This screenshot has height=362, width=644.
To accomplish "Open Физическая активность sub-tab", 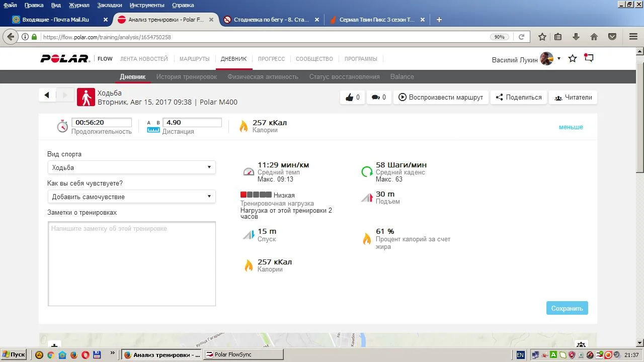I will pos(263,77).
